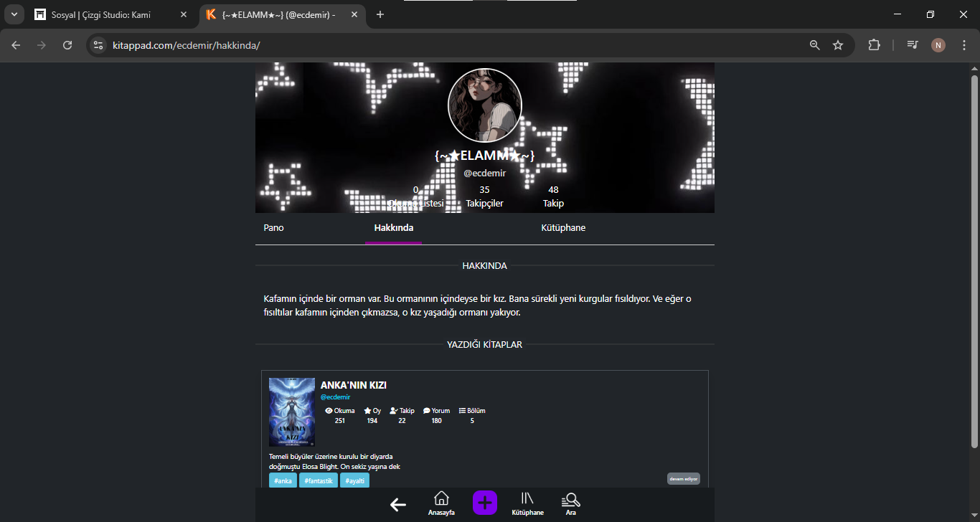The image size is (980, 522).
Task: Open the browser extensions puzzle icon
Action: pos(874,45)
